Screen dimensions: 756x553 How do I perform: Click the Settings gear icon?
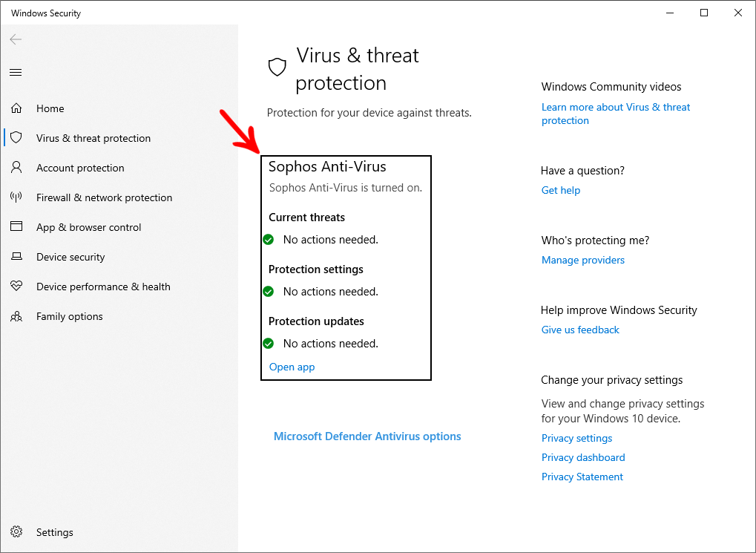pyautogui.click(x=16, y=531)
